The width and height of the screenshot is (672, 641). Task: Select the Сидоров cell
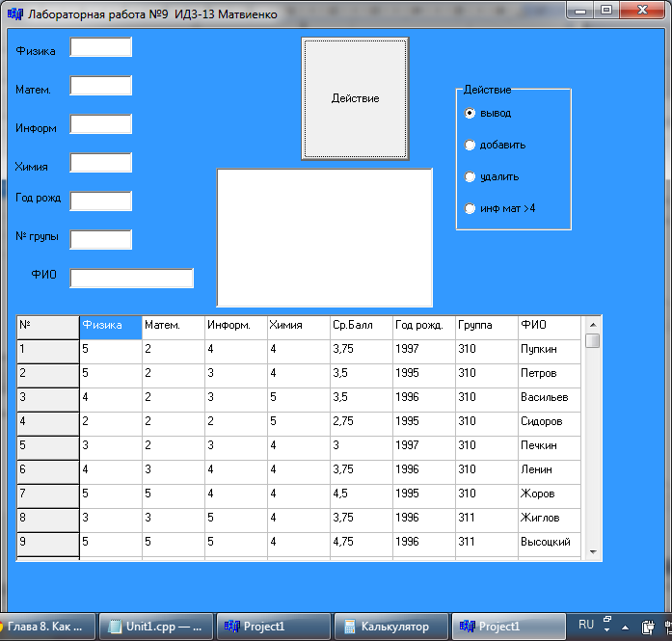[x=549, y=424]
